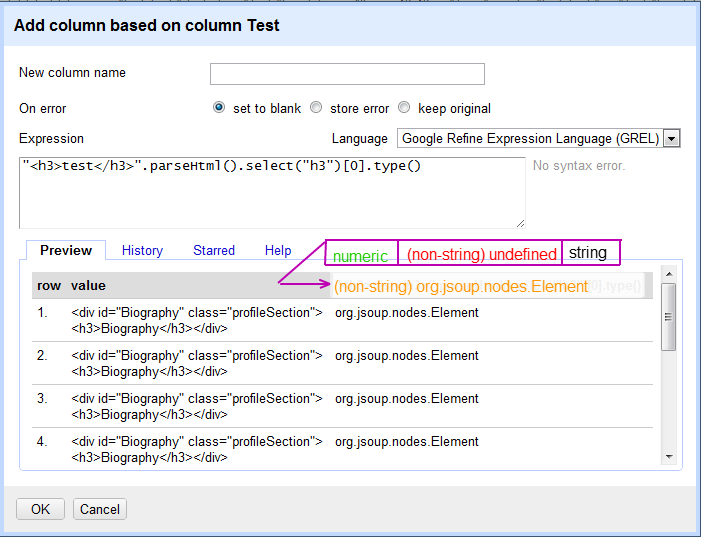This screenshot has width=701, height=537.
Task: Open the Help tab
Action: pos(278,250)
